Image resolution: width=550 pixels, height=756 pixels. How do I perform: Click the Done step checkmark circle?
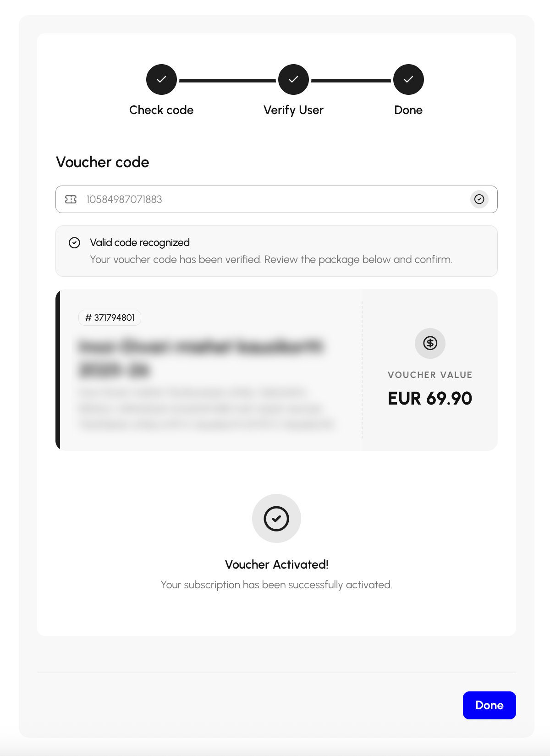pyautogui.click(x=408, y=79)
